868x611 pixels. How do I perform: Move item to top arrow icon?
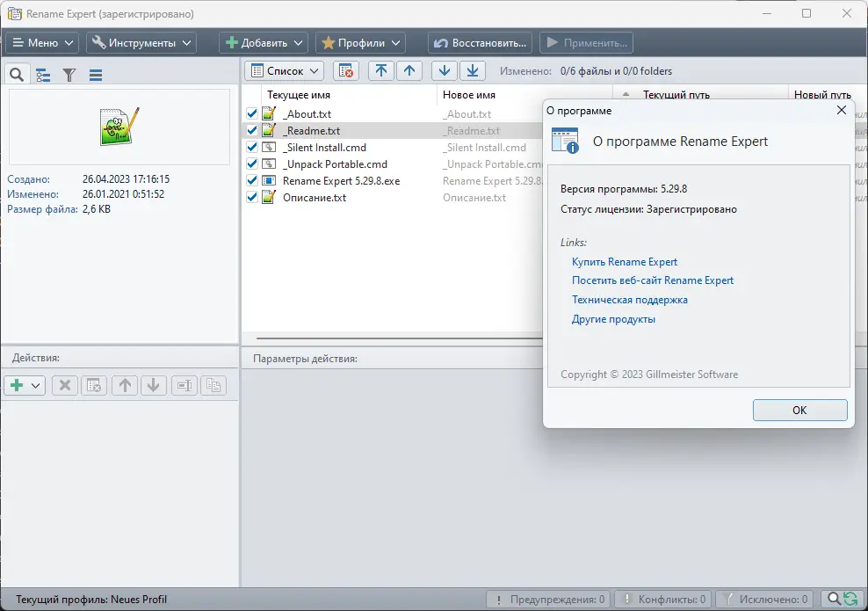381,71
